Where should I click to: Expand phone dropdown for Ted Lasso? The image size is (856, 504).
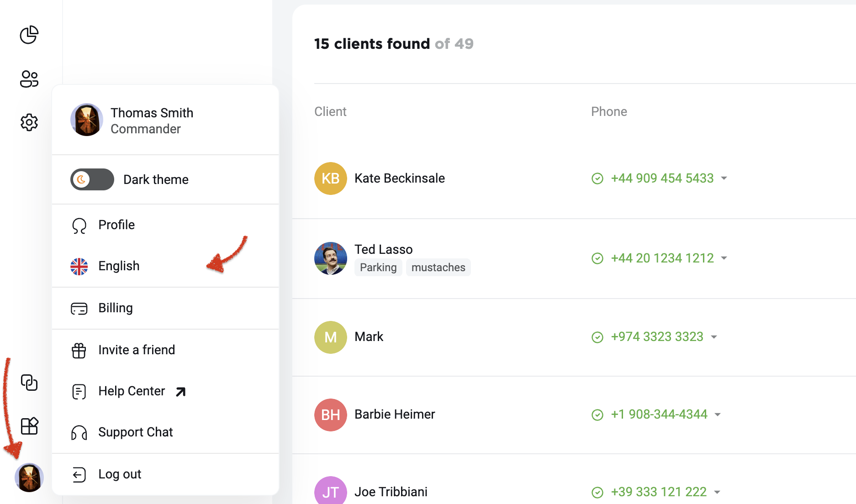click(x=724, y=258)
